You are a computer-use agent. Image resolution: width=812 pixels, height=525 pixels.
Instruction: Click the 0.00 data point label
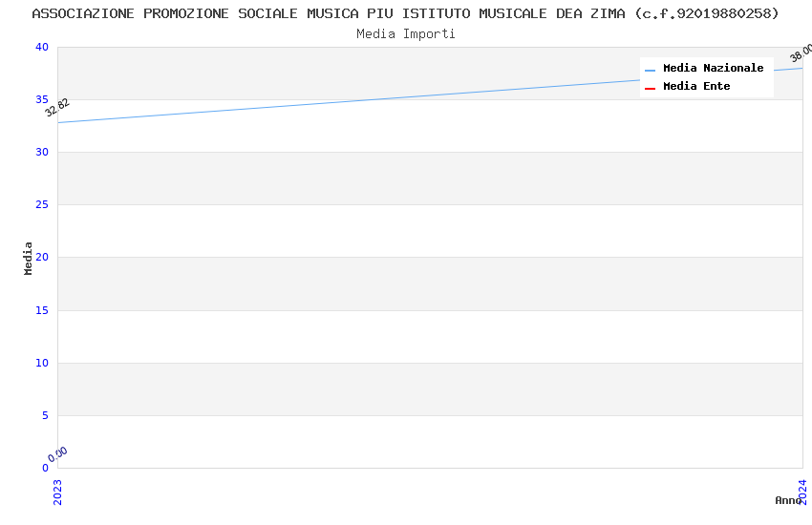(x=58, y=454)
